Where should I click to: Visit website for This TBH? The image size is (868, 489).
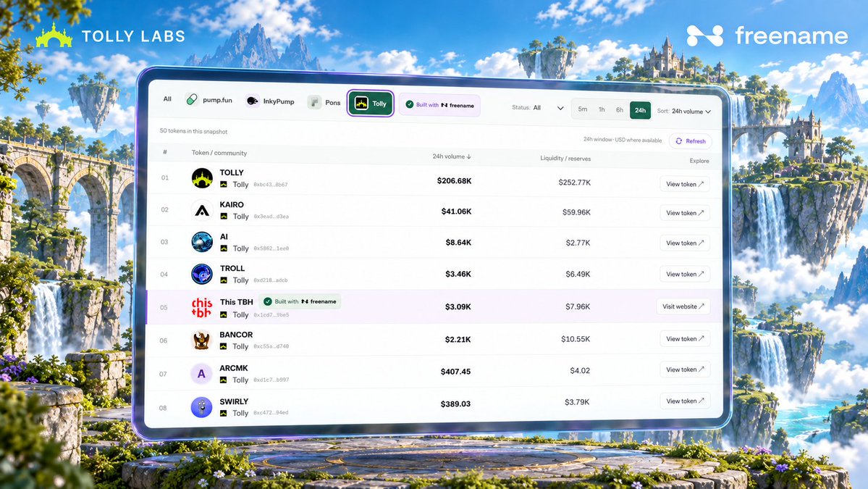coord(683,306)
